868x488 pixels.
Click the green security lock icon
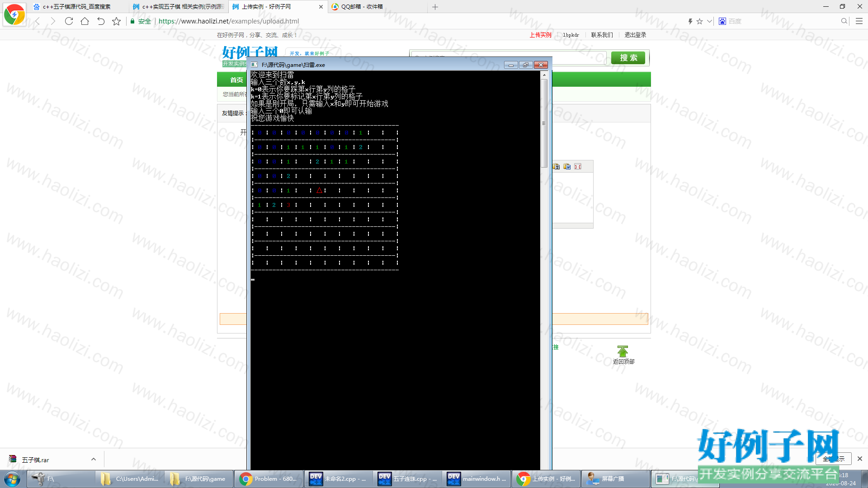click(132, 21)
